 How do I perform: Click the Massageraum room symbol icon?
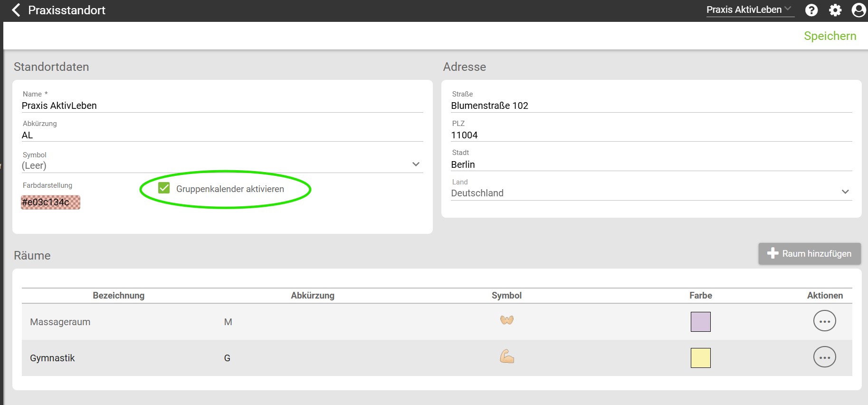506,320
